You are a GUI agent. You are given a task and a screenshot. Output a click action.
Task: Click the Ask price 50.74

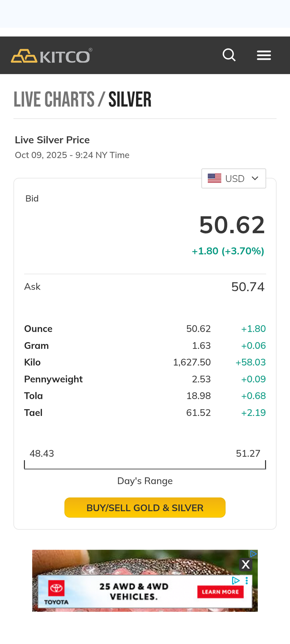click(x=248, y=287)
